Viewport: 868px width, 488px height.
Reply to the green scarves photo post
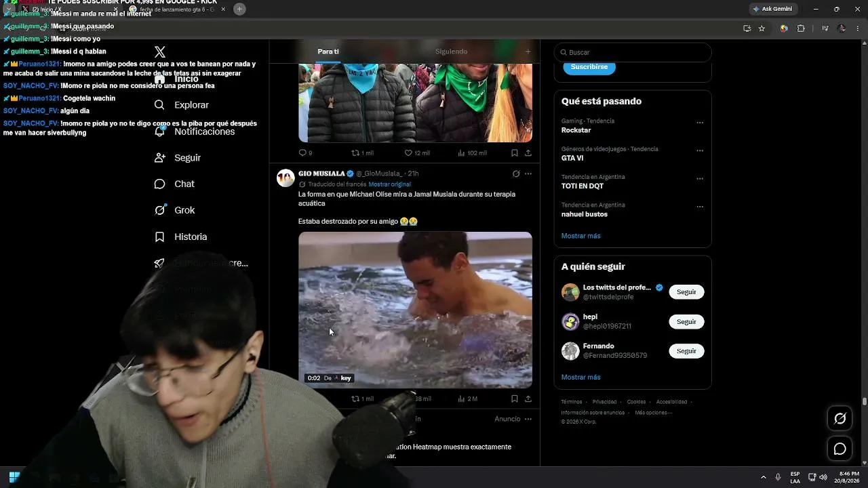[306, 153]
